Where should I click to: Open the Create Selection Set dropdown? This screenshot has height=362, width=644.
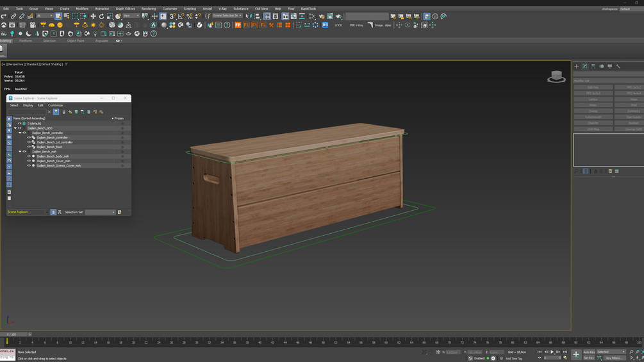pyautogui.click(x=227, y=15)
